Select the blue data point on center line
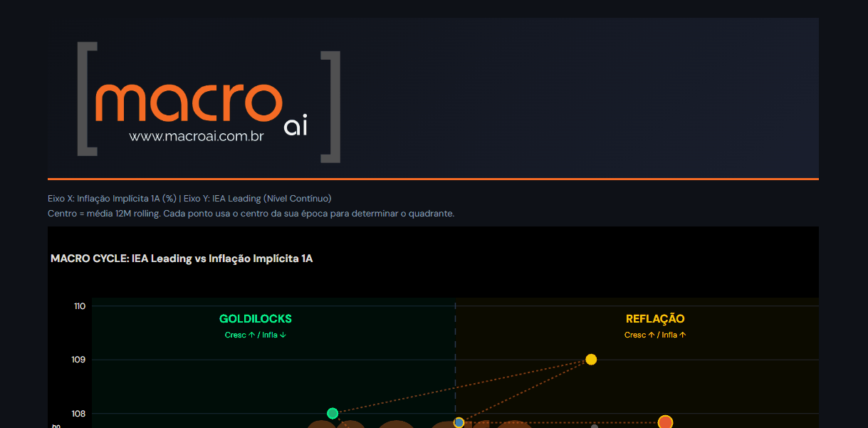 (x=459, y=422)
